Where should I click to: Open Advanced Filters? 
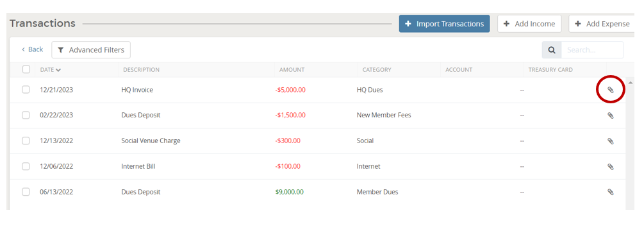click(x=91, y=50)
